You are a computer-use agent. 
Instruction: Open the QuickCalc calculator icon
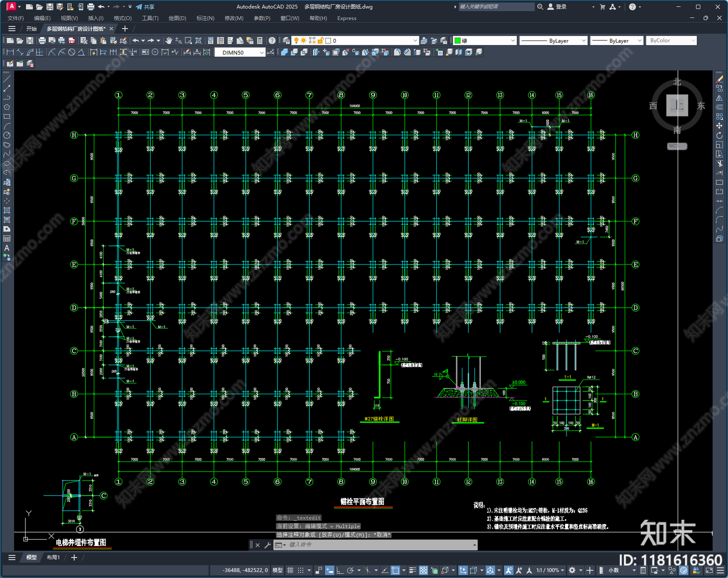click(x=260, y=41)
